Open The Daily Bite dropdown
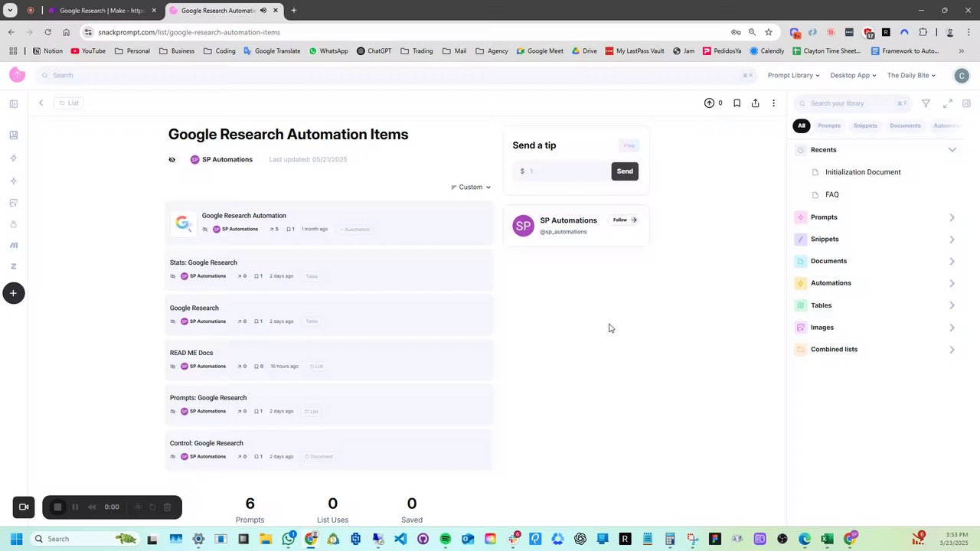This screenshot has width=980, height=551. pos(911,75)
